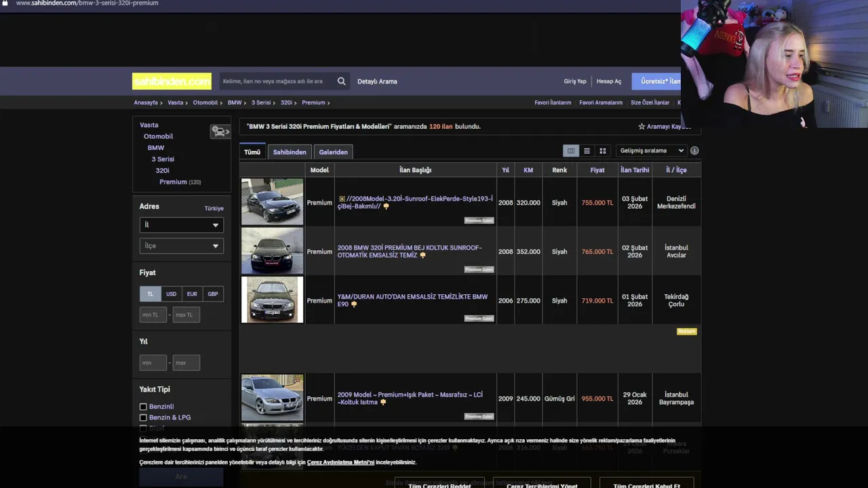The height and width of the screenshot is (488, 868).
Task: Click 3 Serisi in the breadcrumb
Action: coord(261,103)
